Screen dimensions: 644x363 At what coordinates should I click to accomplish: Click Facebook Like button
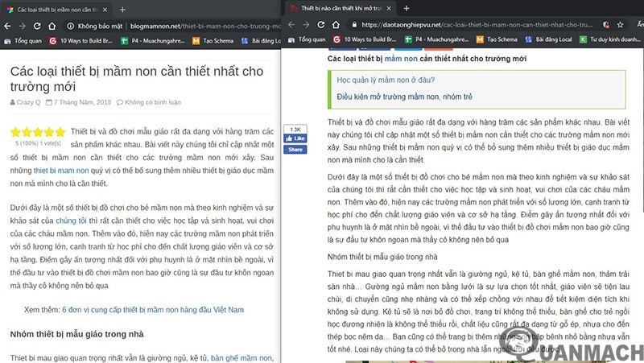click(x=295, y=138)
